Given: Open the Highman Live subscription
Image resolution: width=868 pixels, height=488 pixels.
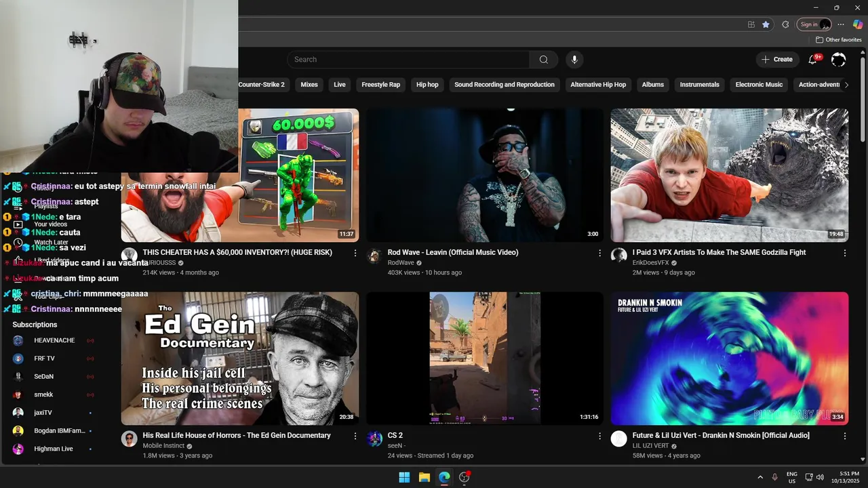Looking at the screenshot, I should point(53,449).
